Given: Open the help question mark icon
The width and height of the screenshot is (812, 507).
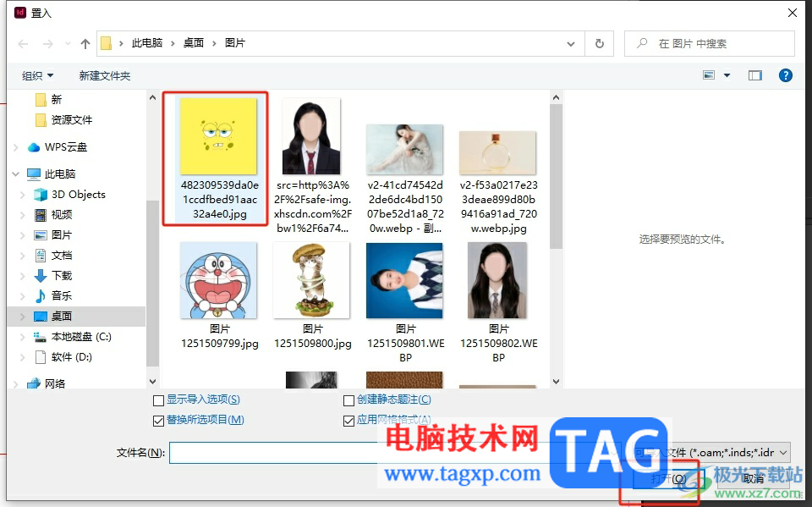Looking at the screenshot, I should point(785,75).
